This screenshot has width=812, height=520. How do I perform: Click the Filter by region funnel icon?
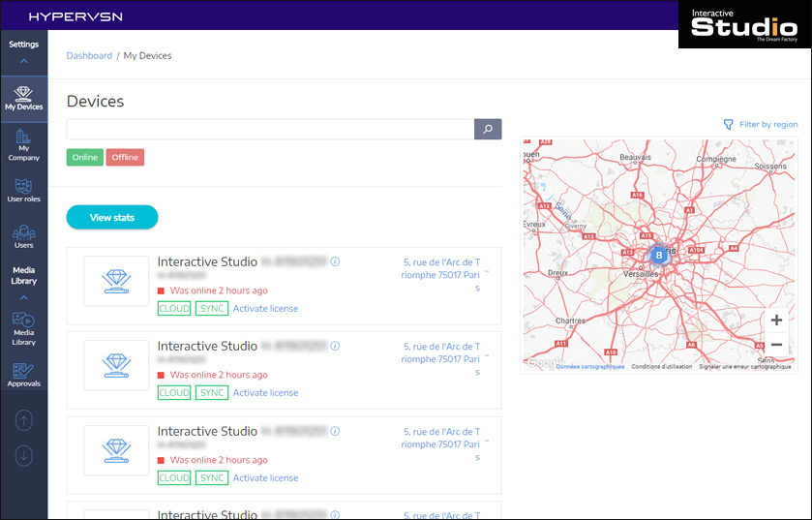(x=728, y=125)
